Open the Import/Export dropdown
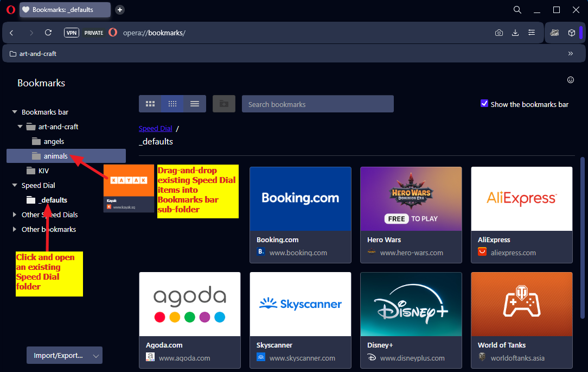The image size is (588, 372). pyautogui.click(x=65, y=355)
